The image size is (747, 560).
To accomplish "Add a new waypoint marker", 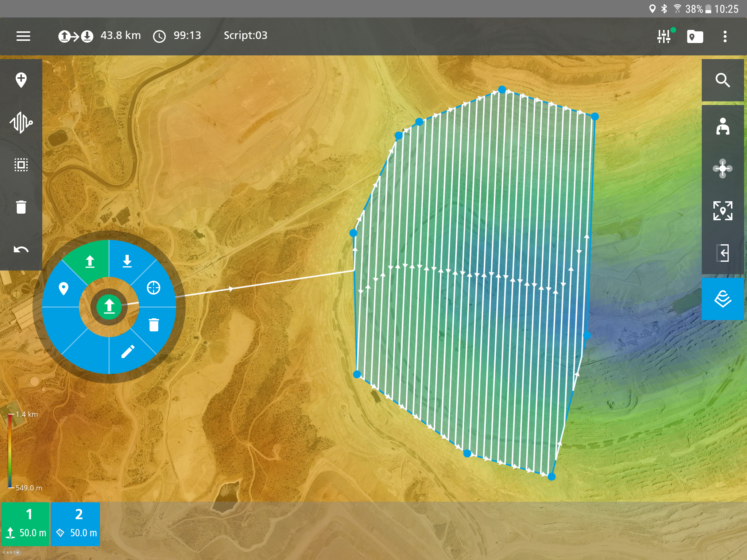I will (21, 80).
